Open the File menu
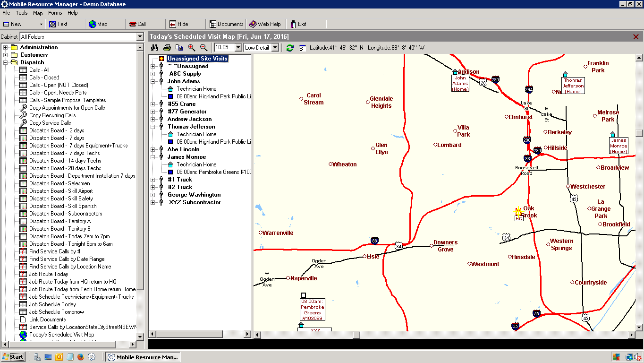The width and height of the screenshot is (644, 363). pos(6,13)
